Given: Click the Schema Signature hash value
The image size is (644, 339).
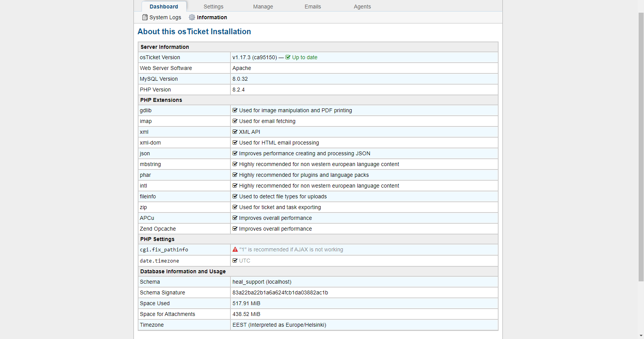Looking at the screenshot, I should pyautogui.click(x=280, y=292).
